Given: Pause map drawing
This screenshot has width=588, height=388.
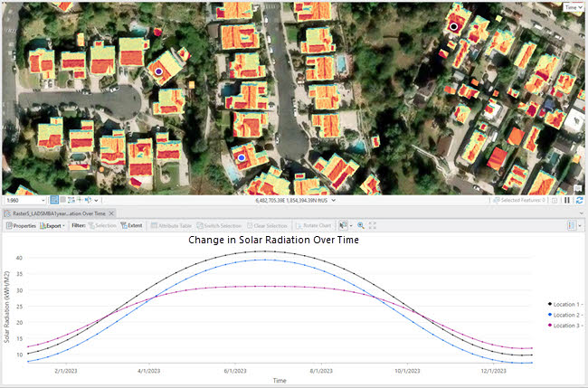Looking at the screenshot, I should (x=567, y=200).
